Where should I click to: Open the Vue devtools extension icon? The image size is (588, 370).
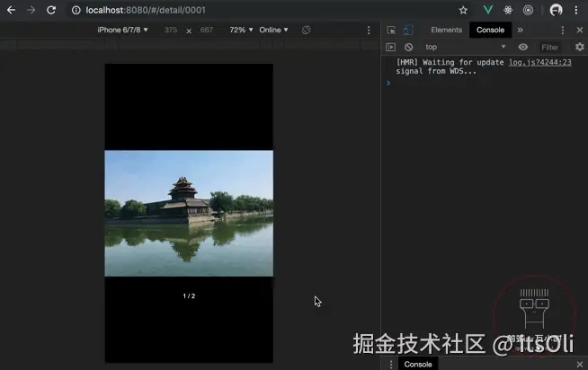click(488, 10)
